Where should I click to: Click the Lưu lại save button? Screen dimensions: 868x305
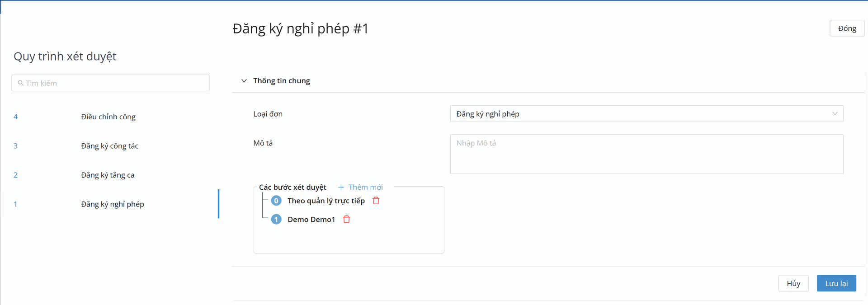836,283
